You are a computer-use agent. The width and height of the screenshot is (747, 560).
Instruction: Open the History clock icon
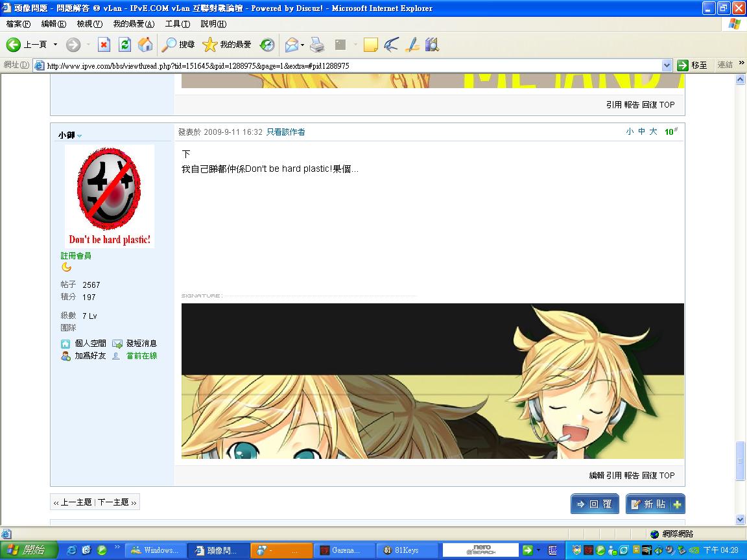(x=267, y=45)
